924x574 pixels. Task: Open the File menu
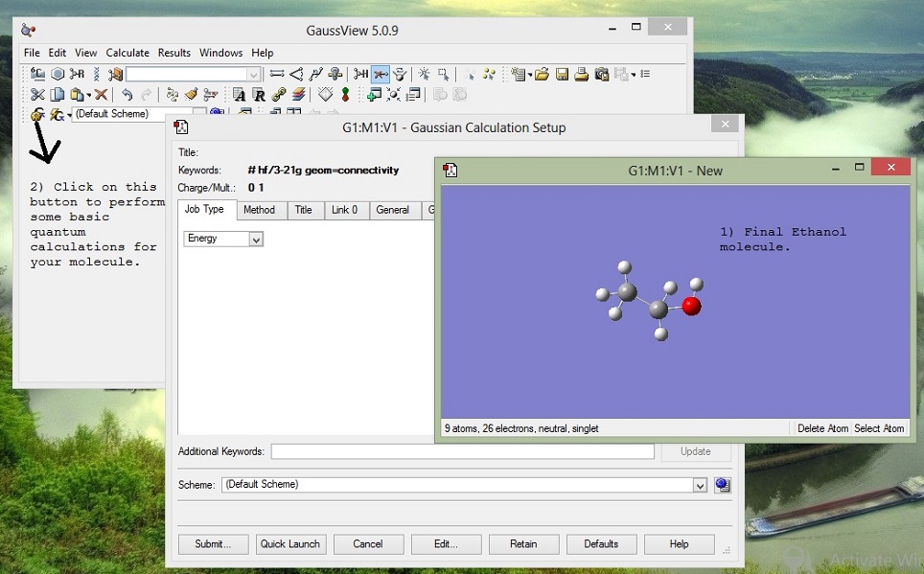point(32,53)
